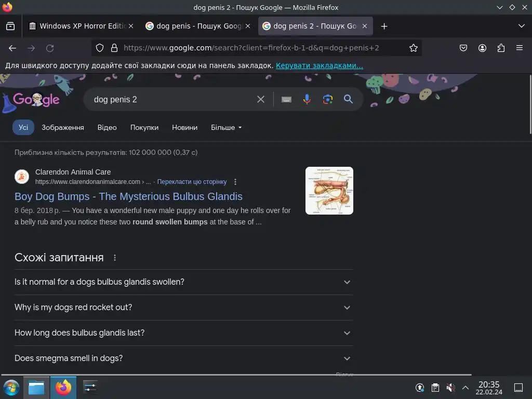The height and width of the screenshot is (399, 532).
Task: Launch file manager from taskbar
Action: pyautogui.click(x=36, y=388)
